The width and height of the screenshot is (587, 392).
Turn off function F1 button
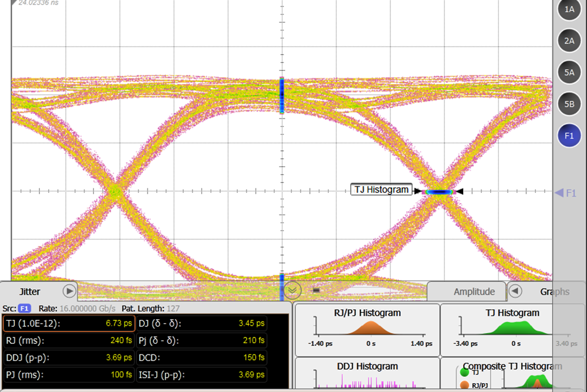click(x=569, y=136)
